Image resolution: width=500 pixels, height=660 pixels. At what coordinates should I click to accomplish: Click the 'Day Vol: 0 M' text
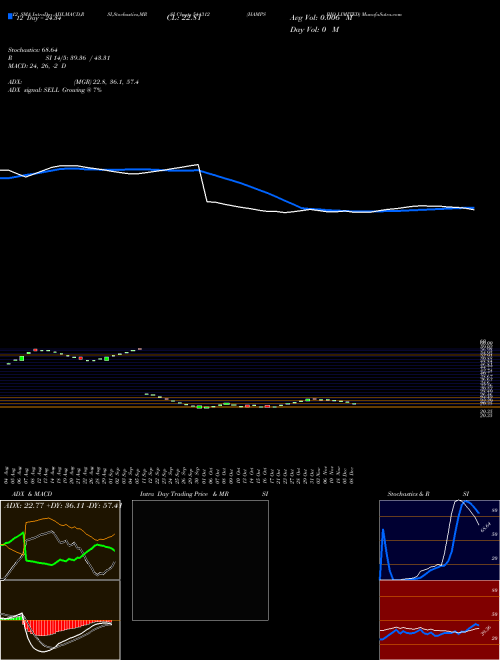coord(314,29)
